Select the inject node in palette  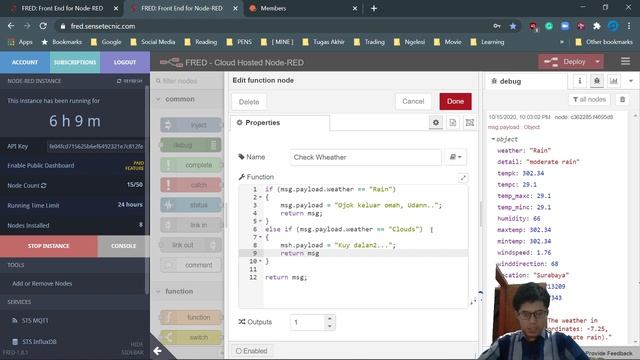(191, 125)
